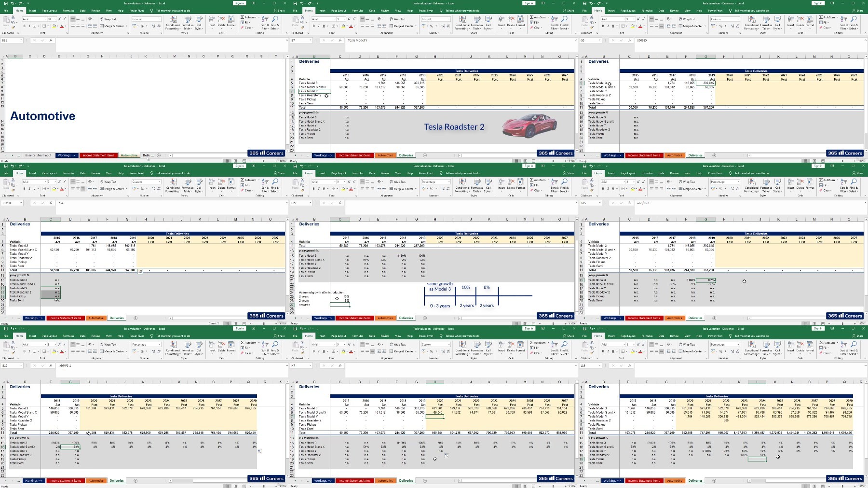Toggle Italic in the B7 window

coord(319,26)
